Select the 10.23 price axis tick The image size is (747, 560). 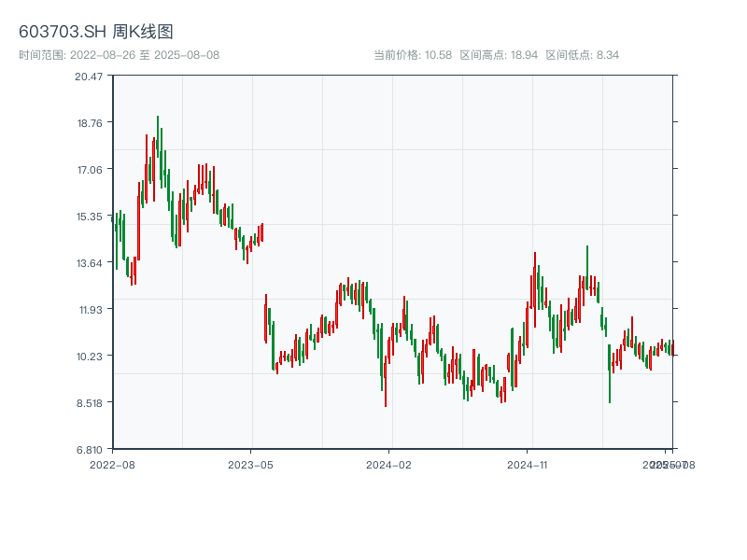point(90,356)
